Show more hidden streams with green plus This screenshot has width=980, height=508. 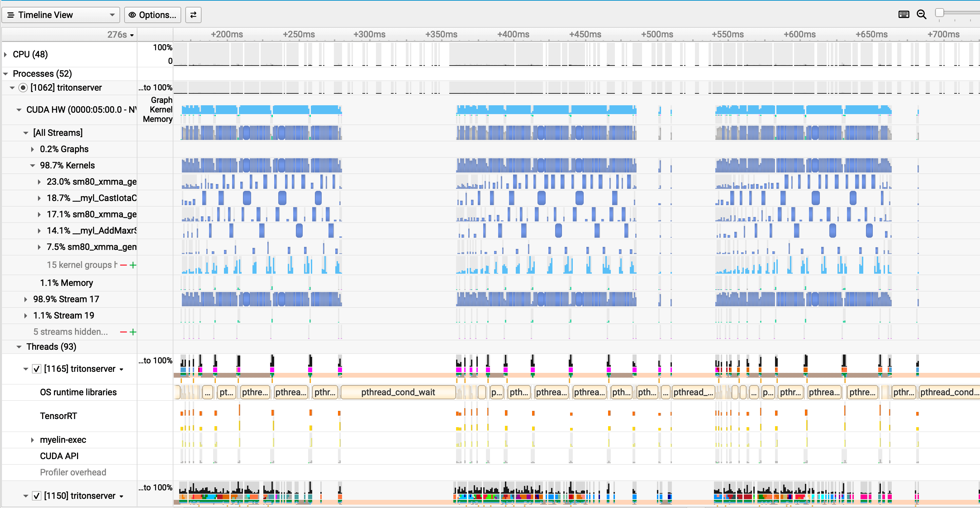point(133,332)
